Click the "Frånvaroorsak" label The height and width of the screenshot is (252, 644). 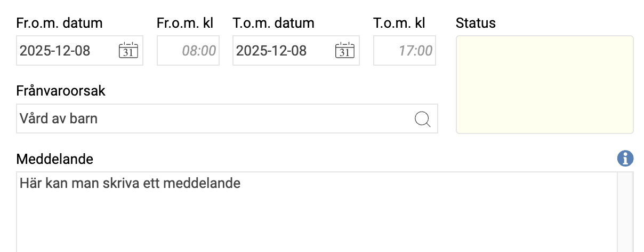click(x=61, y=91)
